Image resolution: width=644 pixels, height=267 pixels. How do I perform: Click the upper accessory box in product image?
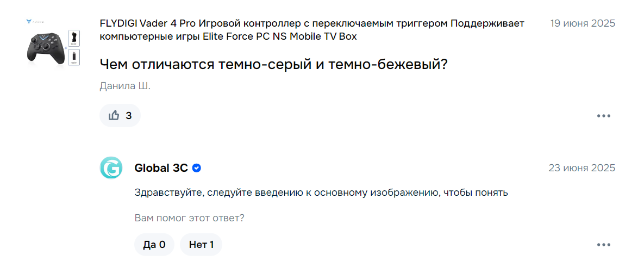(x=74, y=38)
